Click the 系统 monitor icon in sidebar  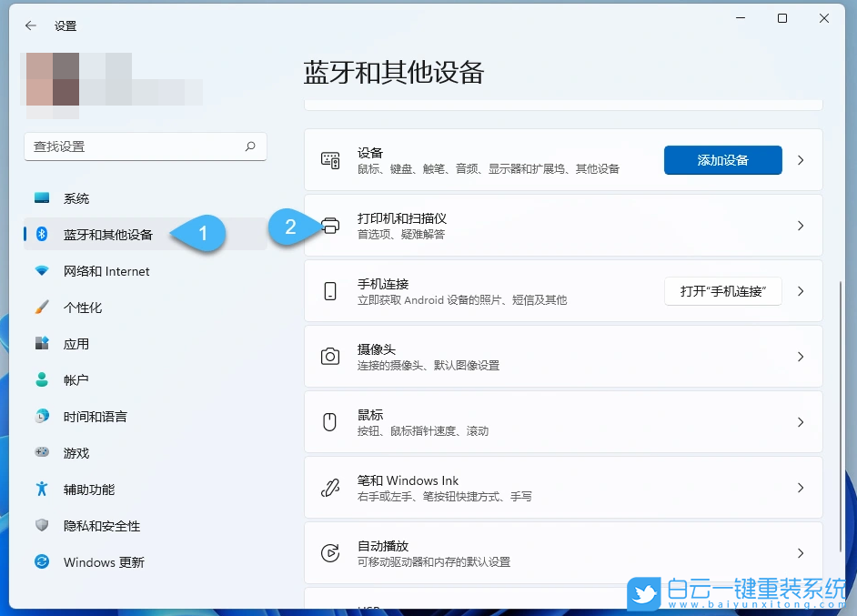tap(40, 197)
